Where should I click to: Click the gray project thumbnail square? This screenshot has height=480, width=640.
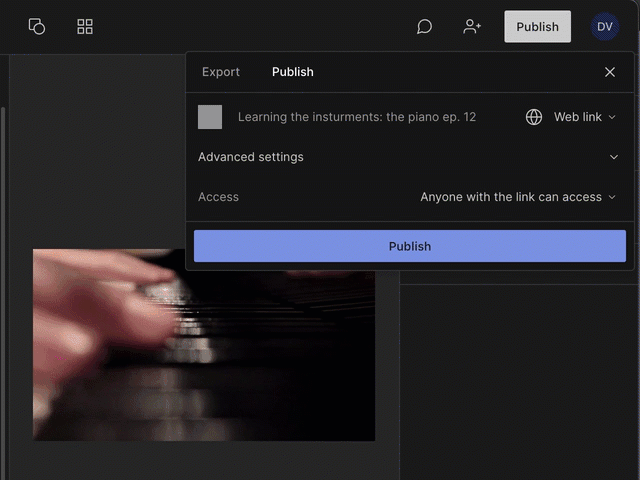210,117
